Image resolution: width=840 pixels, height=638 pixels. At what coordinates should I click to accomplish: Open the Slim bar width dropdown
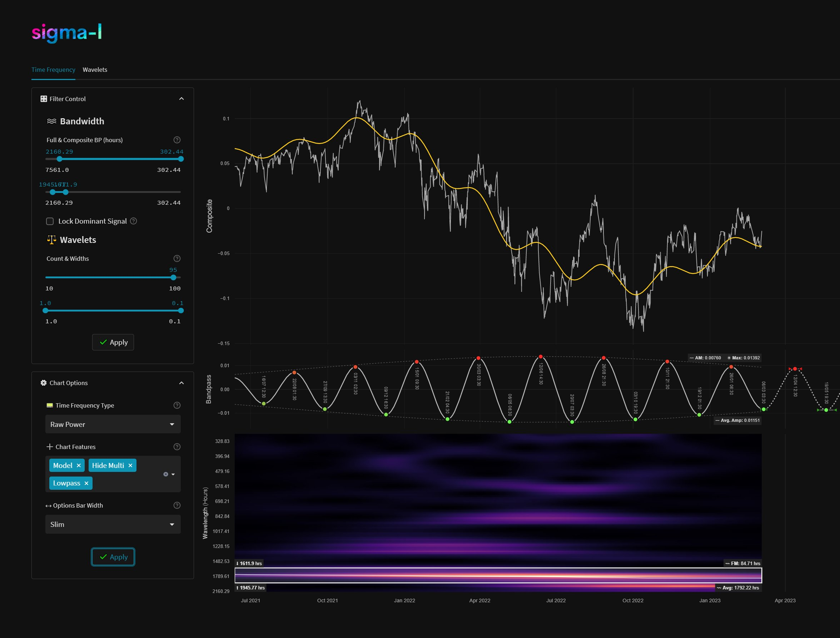[x=113, y=524]
